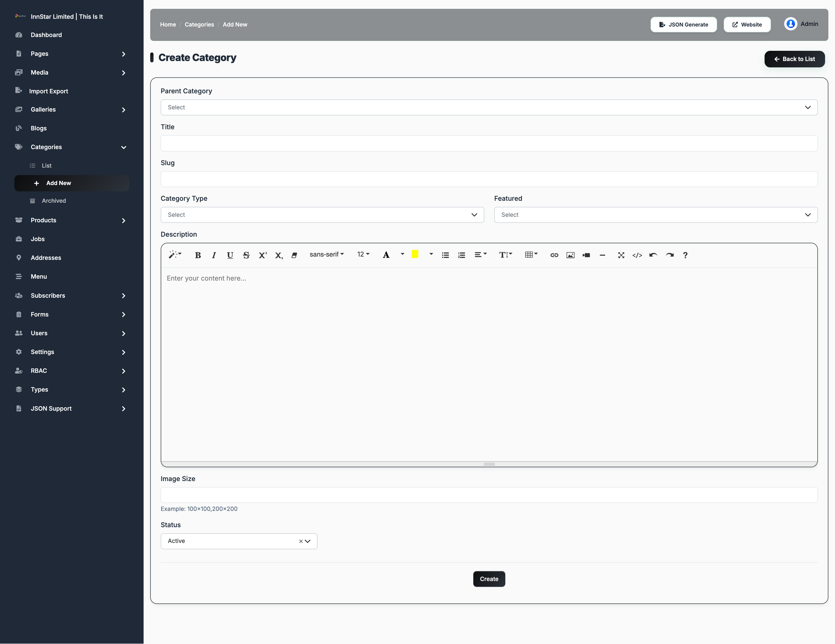Toggle fullscreen editor mode

pyautogui.click(x=621, y=255)
